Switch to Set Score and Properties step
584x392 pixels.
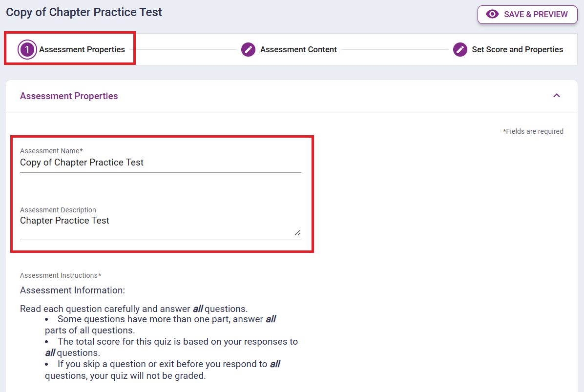click(x=517, y=49)
